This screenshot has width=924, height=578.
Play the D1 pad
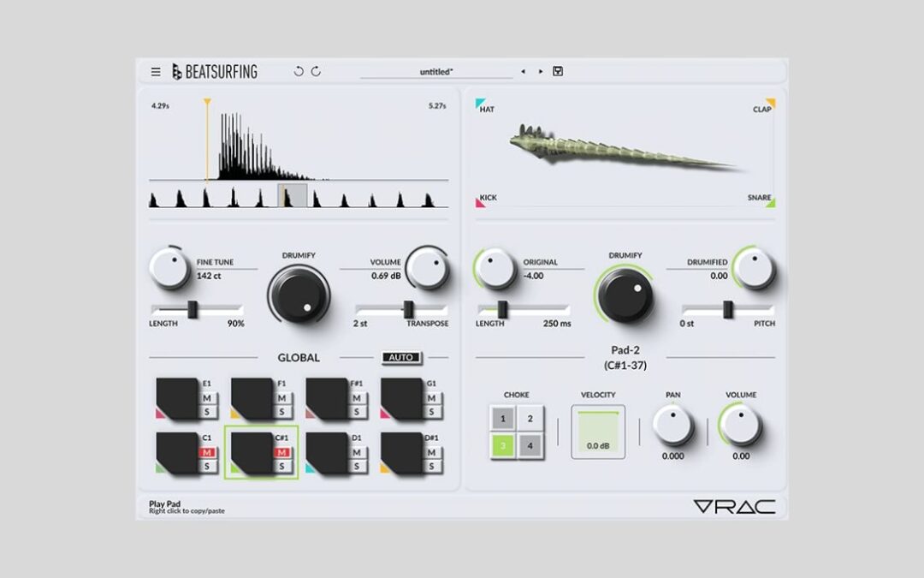[x=327, y=453]
